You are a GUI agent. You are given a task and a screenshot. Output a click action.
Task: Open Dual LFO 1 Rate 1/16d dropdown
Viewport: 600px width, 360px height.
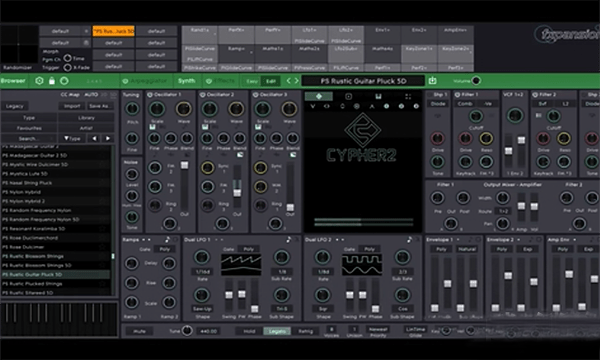202,272
